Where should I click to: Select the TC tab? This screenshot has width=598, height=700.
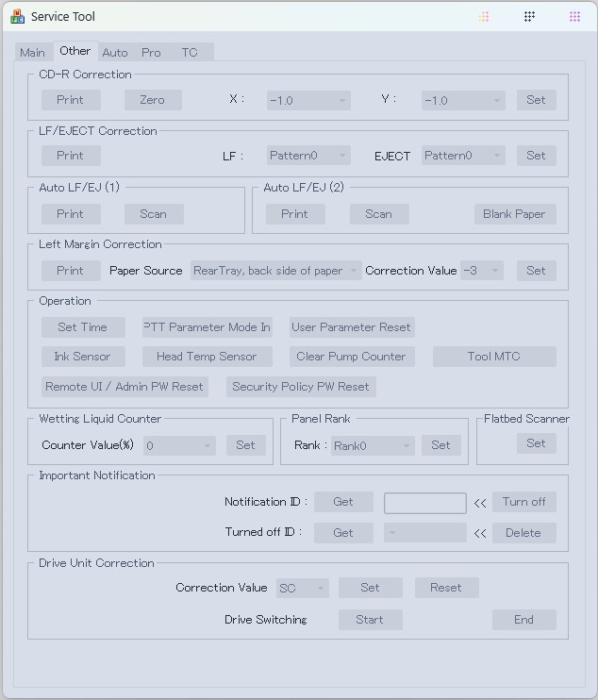click(x=190, y=53)
